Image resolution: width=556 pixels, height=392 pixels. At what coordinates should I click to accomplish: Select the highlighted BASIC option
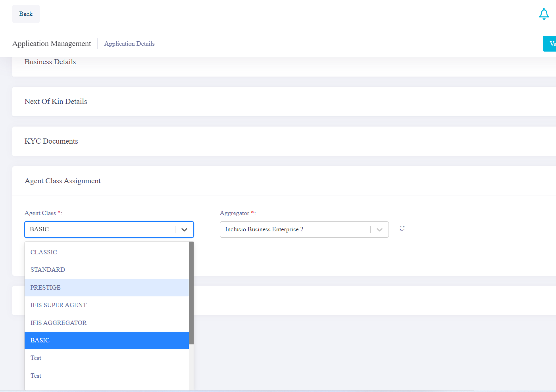click(40, 340)
